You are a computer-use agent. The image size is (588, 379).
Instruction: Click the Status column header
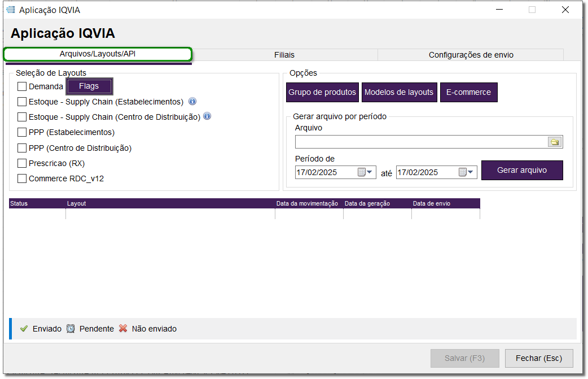click(x=37, y=203)
